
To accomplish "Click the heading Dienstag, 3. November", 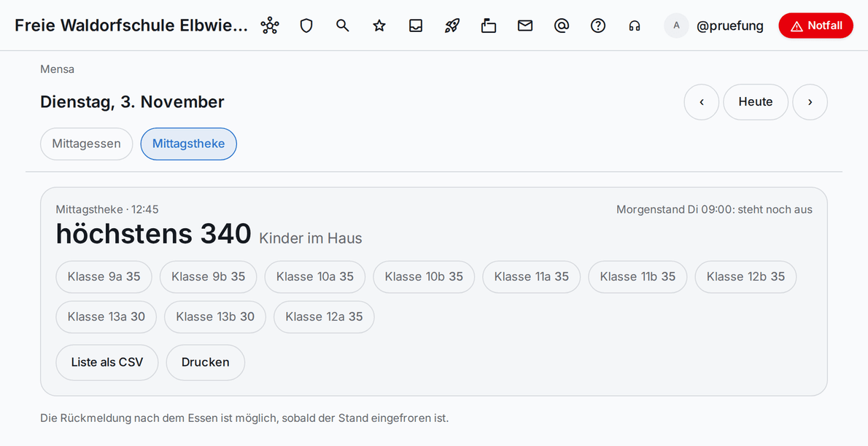I will click(132, 102).
